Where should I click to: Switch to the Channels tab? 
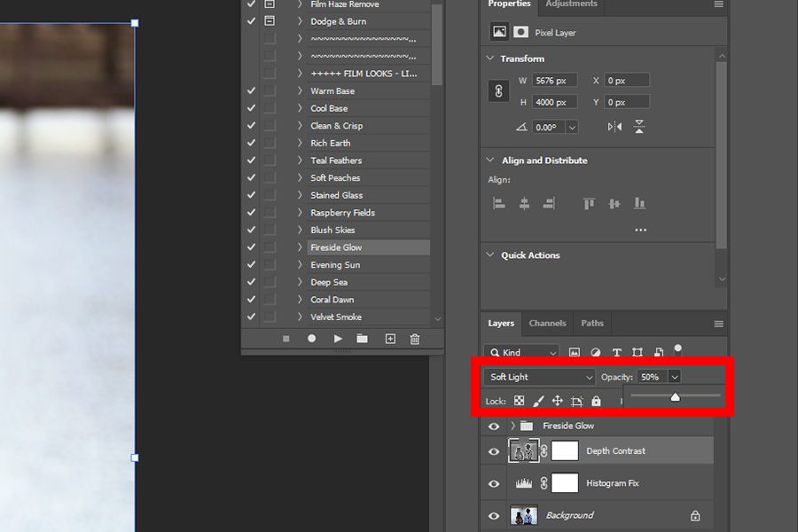(547, 324)
